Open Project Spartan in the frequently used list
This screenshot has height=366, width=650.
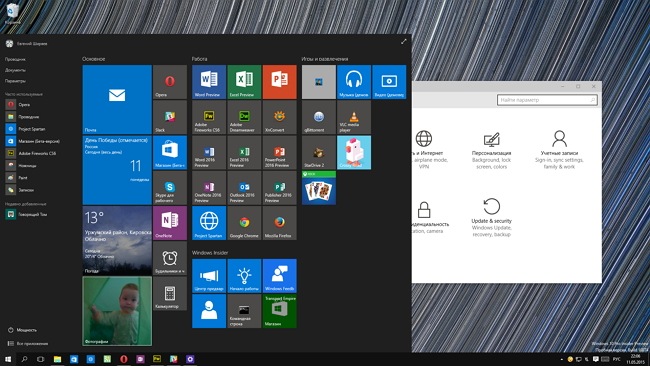tap(26, 129)
